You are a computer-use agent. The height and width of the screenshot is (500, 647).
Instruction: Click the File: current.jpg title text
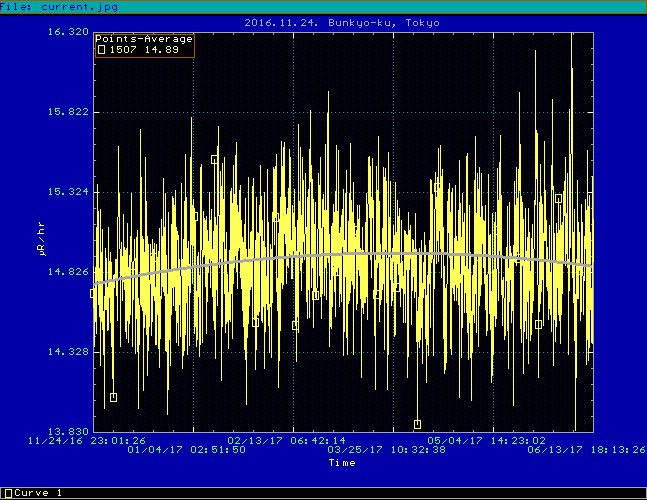pos(50,6)
